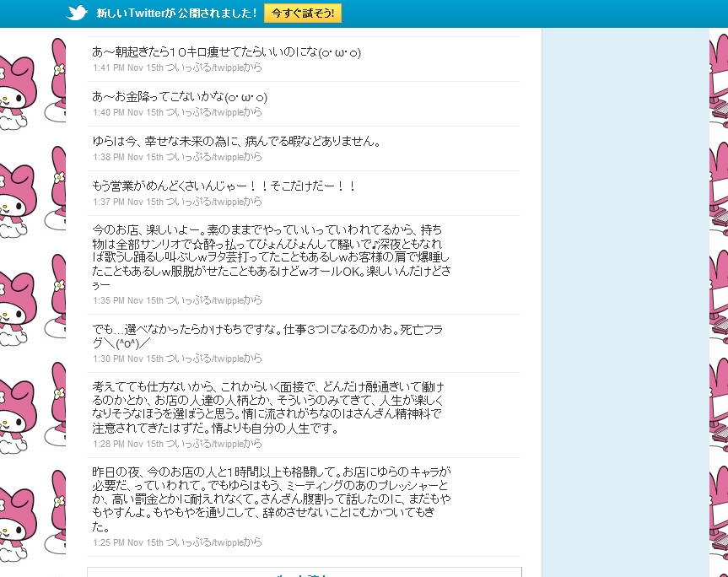Click ついっぷる/twipple link under the 1:28 PM tweet
728x577 pixels.
point(205,445)
